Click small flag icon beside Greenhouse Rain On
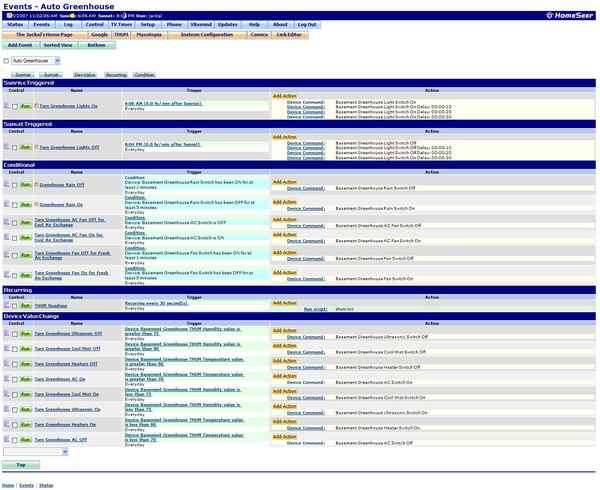 pos(37,205)
